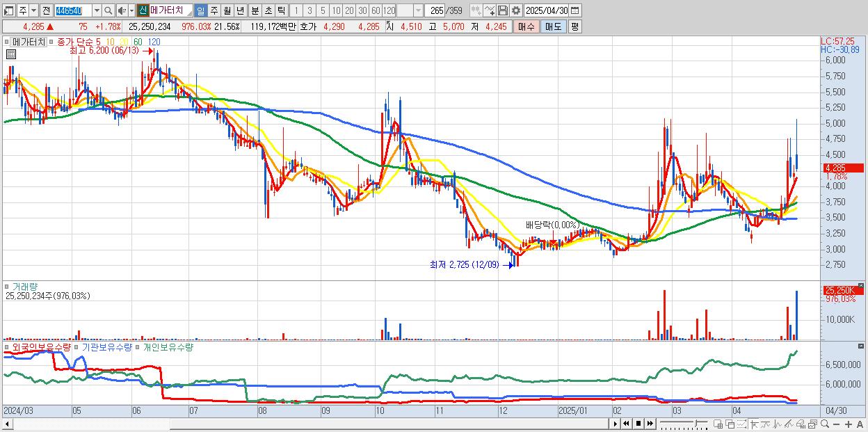Viewport: 868px width, 432px height.
Task: Click the crosshair cursor icon
Action: pyautogui.click(x=755, y=424)
